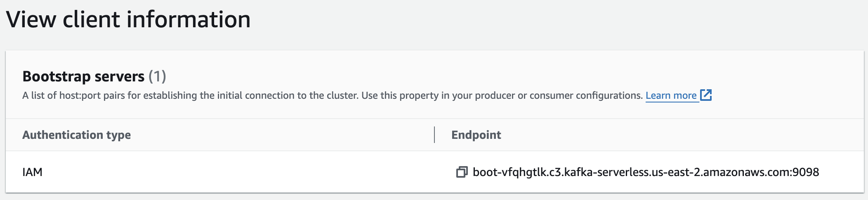Click the Bootstrap servers heading

click(83, 76)
